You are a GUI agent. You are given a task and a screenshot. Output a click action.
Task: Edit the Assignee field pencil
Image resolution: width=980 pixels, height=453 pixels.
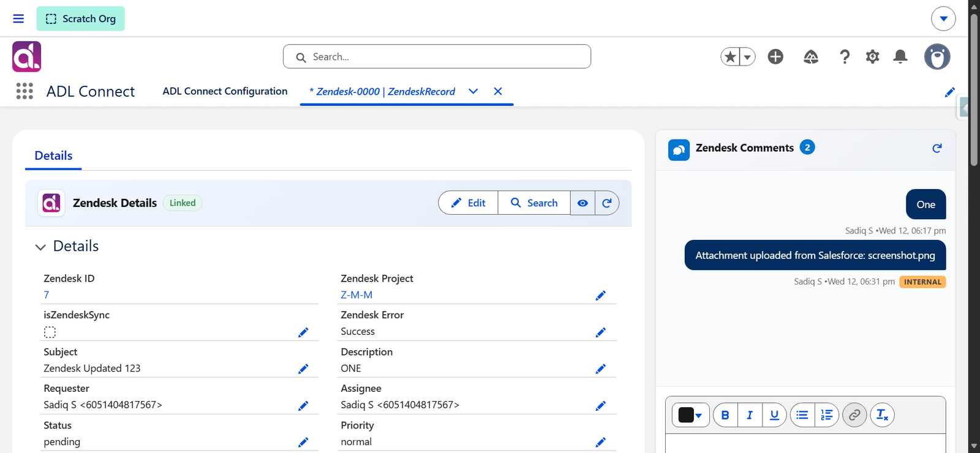600,406
